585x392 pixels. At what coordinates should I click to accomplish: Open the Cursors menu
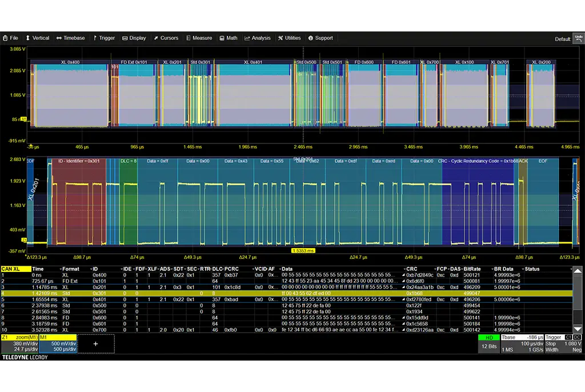click(x=166, y=38)
